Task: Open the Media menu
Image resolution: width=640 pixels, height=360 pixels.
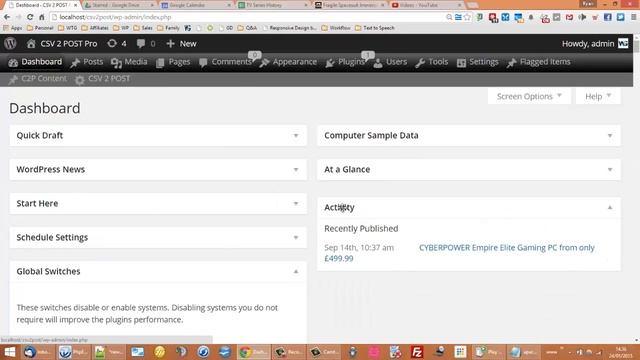Action: coord(129,62)
